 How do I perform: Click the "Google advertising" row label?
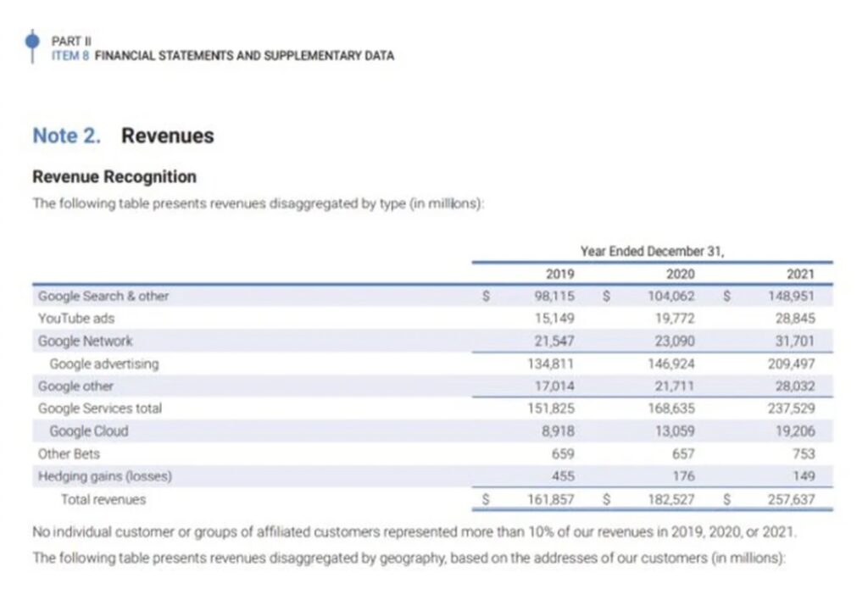tap(104, 364)
